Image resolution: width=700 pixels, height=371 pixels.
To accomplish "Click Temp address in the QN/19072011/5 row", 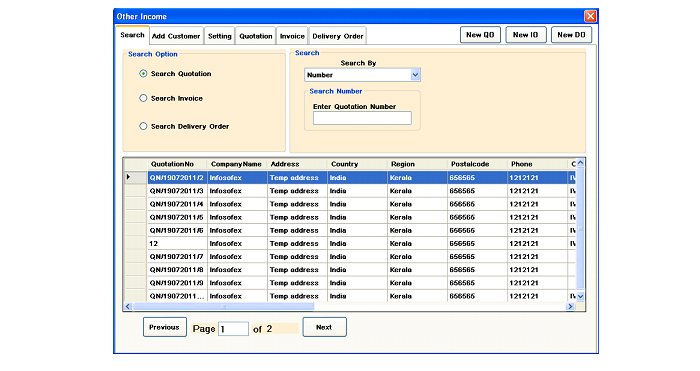I will [x=297, y=217].
